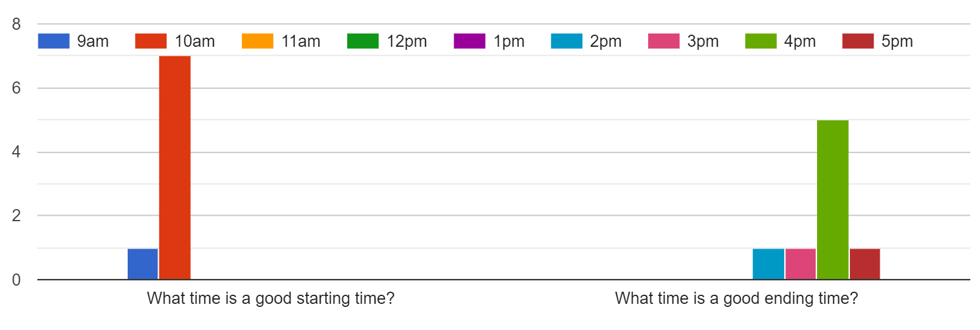Click the "What time is a good starting time?" label
This screenshot has height=330, width=980.
pos(271,298)
